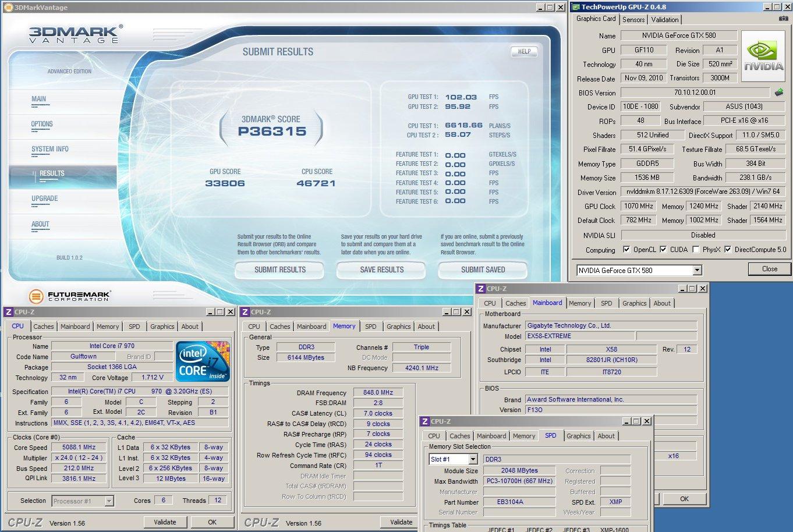Toggle the DirectCompute 5.0 checkbox

click(x=728, y=250)
